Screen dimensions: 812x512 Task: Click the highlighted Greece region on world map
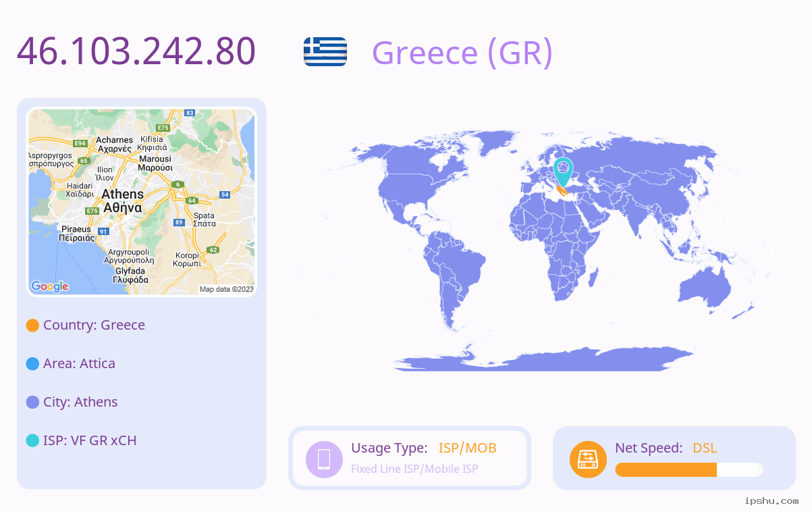click(562, 192)
